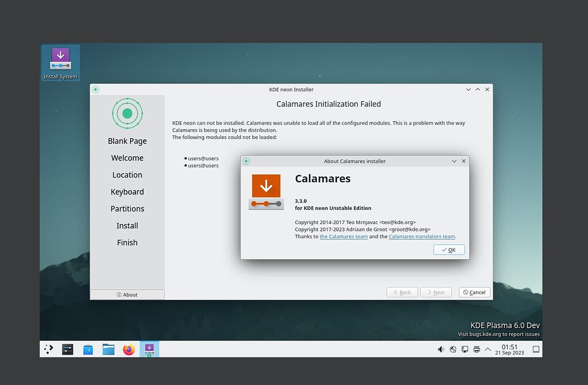Open the clock showing 01:51

pos(509,349)
